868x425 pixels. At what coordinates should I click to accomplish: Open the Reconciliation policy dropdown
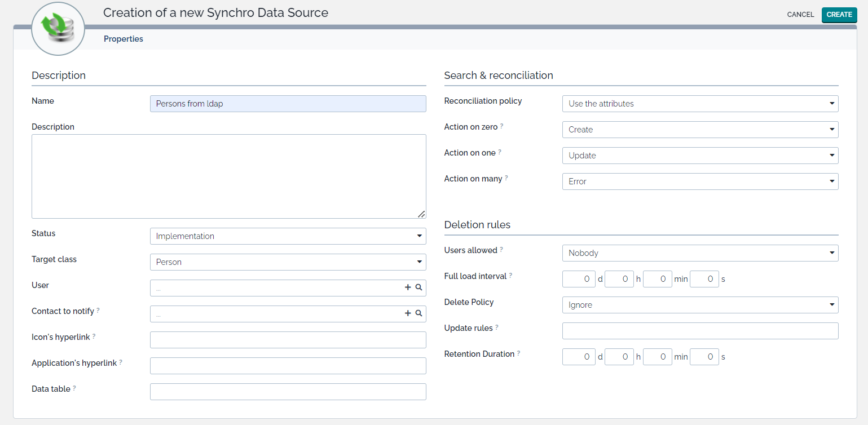pyautogui.click(x=700, y=104)
